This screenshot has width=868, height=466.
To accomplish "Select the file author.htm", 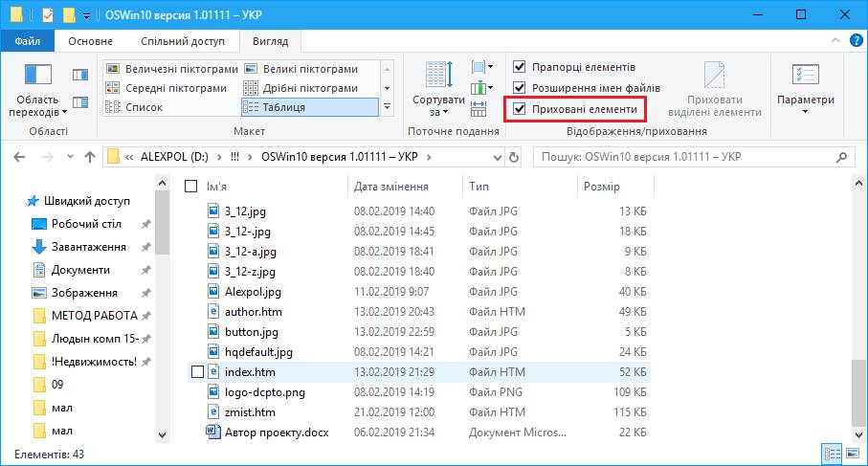I will 253,312.
